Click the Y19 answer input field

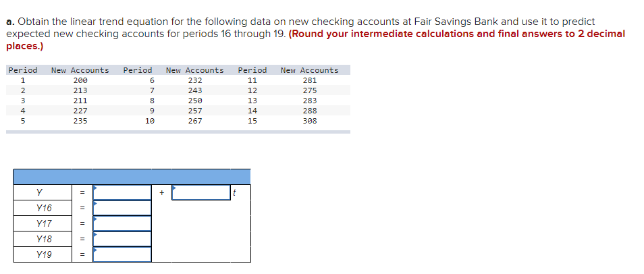(122, 254)
